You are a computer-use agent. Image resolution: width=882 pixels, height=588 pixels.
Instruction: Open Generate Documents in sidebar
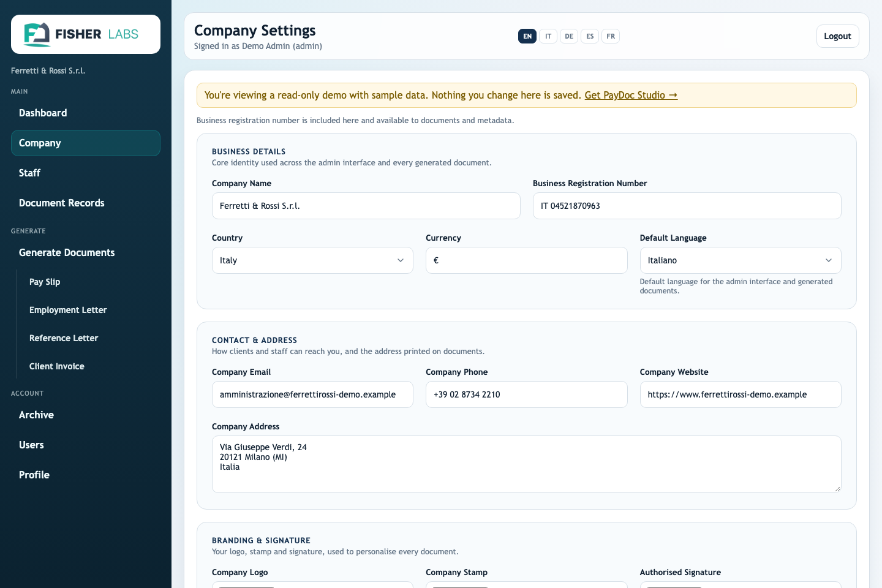pos(86,252)
